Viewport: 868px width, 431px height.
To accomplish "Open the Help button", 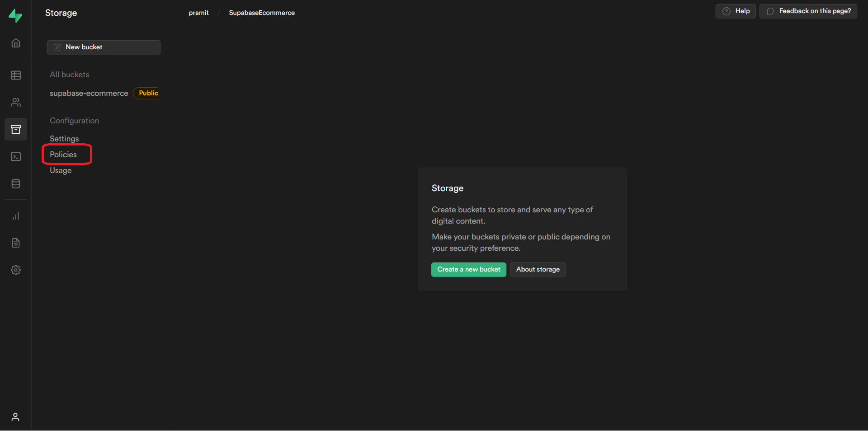I will [736, 11].
